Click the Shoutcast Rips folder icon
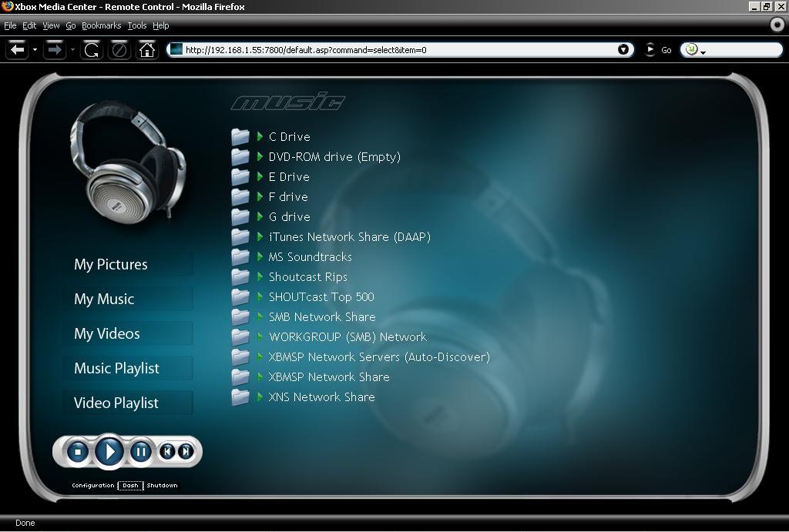This screenshot has width=789, height=532. pyautogui.click(x=240, y=276)
